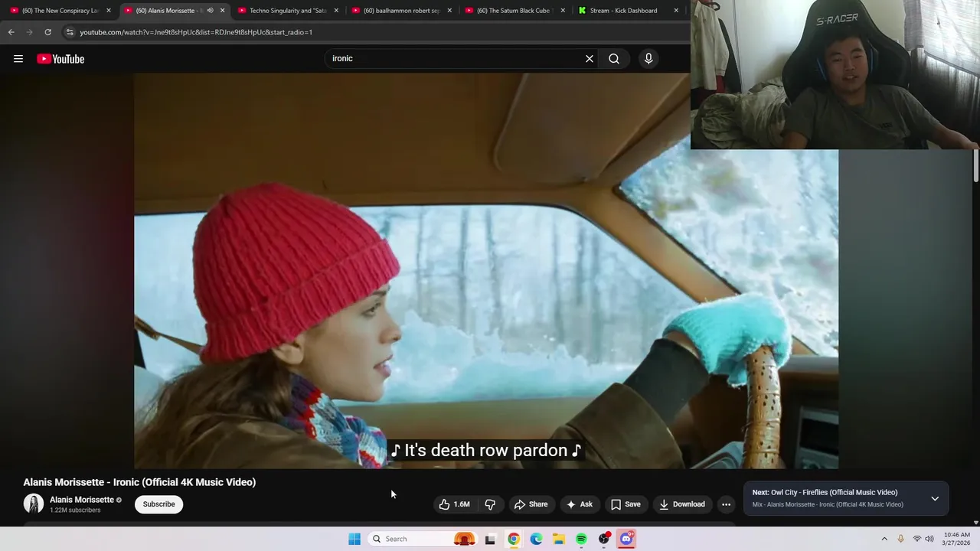
Task: Open Wi-Fi network tray icon
Action: 916,539
